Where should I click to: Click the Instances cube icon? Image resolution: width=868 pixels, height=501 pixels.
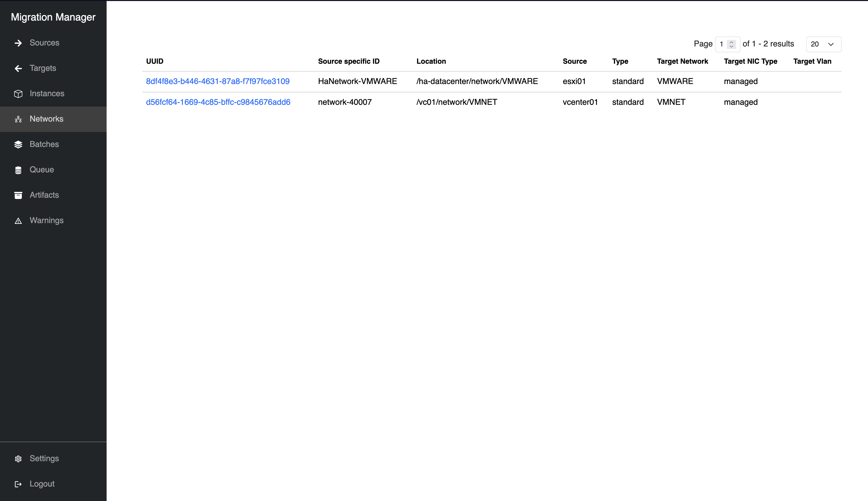[x=18, y=94]
